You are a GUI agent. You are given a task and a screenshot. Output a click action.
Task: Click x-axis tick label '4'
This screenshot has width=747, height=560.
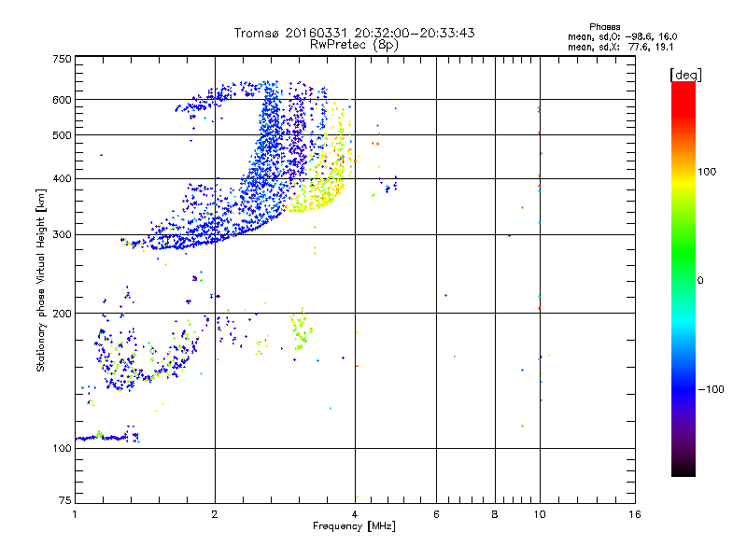pyautogui.click(x=355, y=514)
